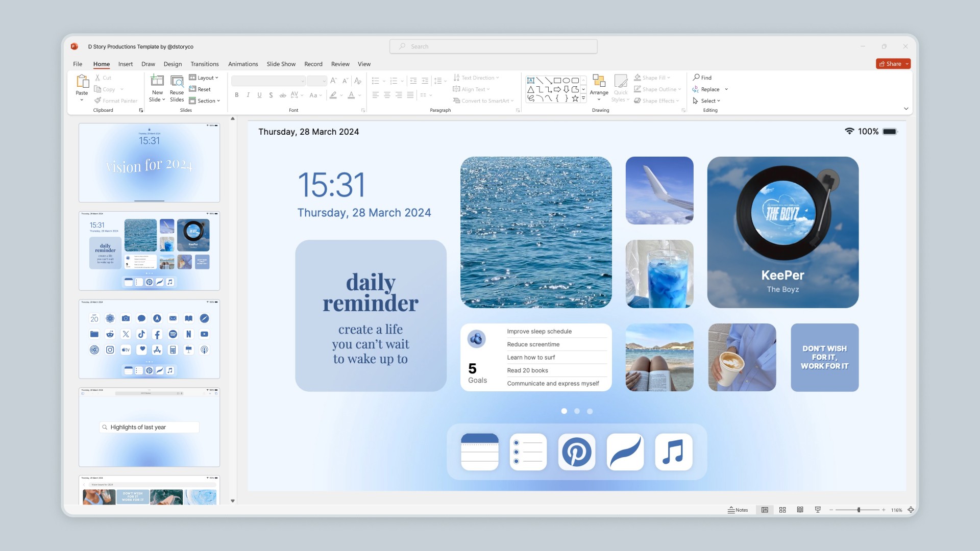The image size is (980, 551).
Task: Click the Find magnifier icon
Action: pos(696,78)
